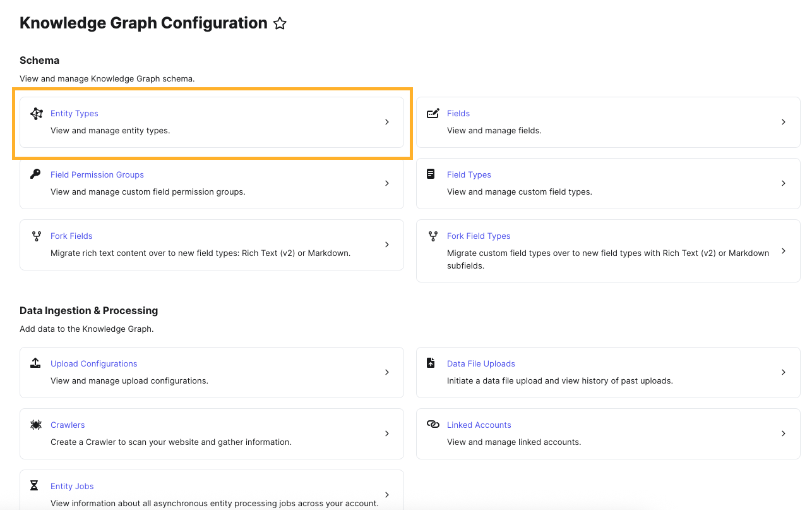Open the Linked Accounts link
The width and height of the screenshot is (812, 510).
[x=479, y=425]
